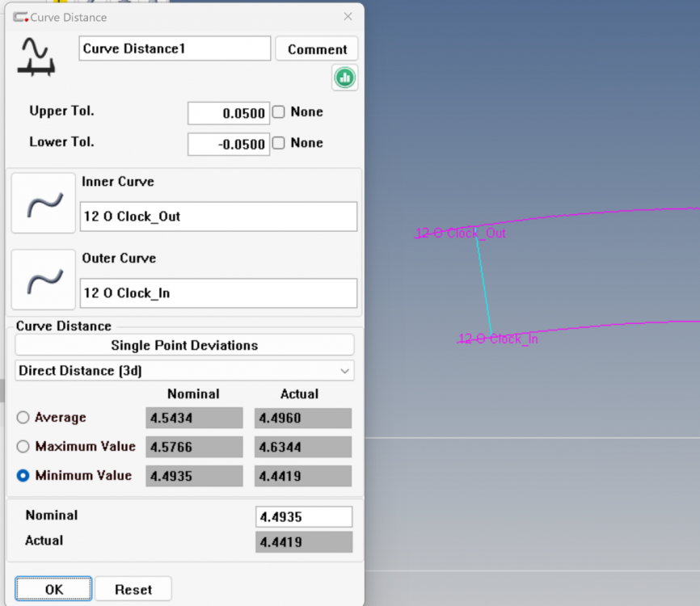Select the Average radio button
Viewport: 700px width, 606px height.
(x=23, y=418)
